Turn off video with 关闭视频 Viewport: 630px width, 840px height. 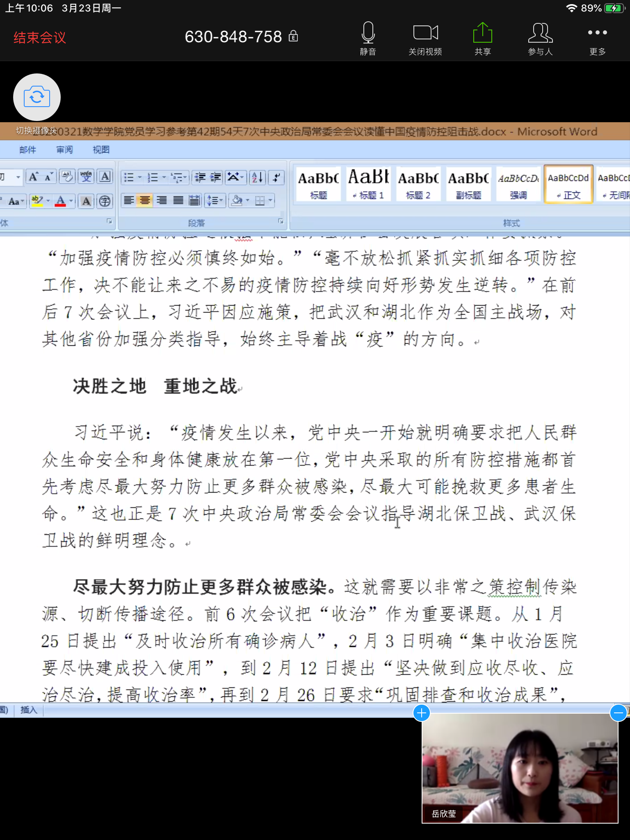[x=425, y=39]
